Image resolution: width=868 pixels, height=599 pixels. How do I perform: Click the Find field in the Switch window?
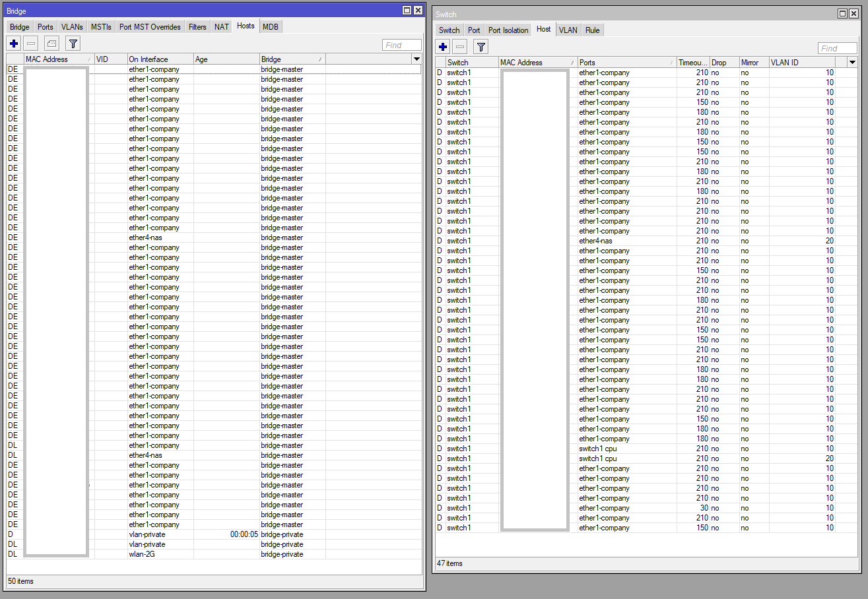[837, 47]
